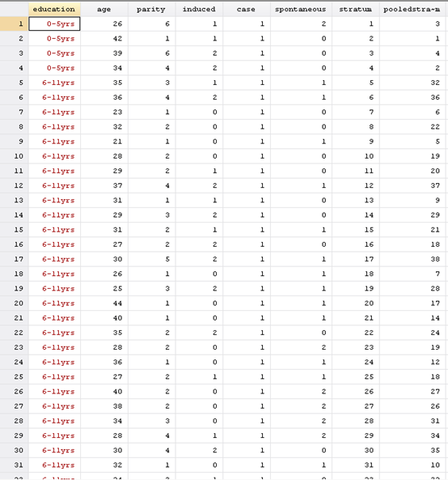Click row number 28 header

click(14, 421)
